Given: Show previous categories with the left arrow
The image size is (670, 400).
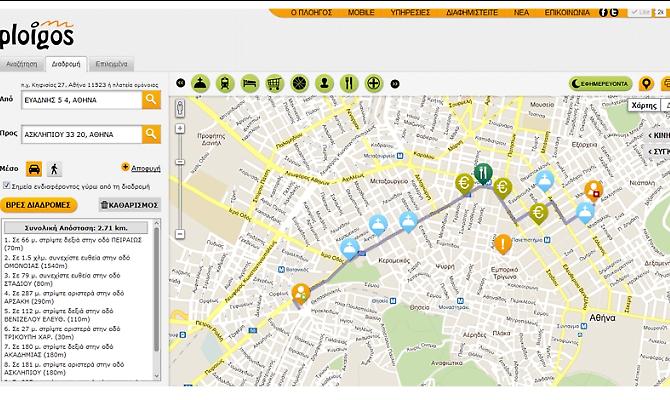Looking at the screenshot, I should (181, 83).
